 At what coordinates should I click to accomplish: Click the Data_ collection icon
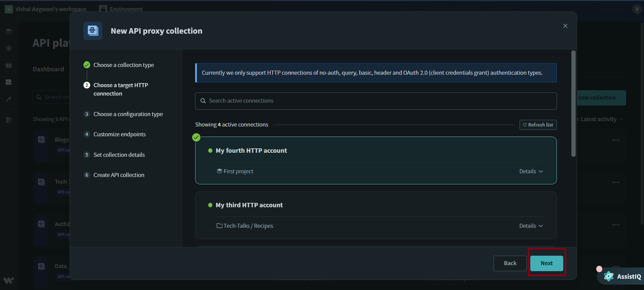[x=41, y=266]
